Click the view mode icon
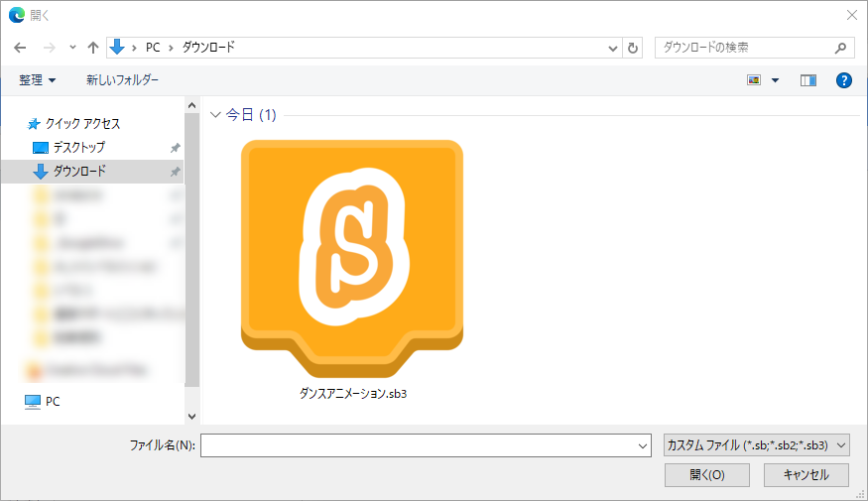Screen dimensions: 868x501 tap(754, 80)
